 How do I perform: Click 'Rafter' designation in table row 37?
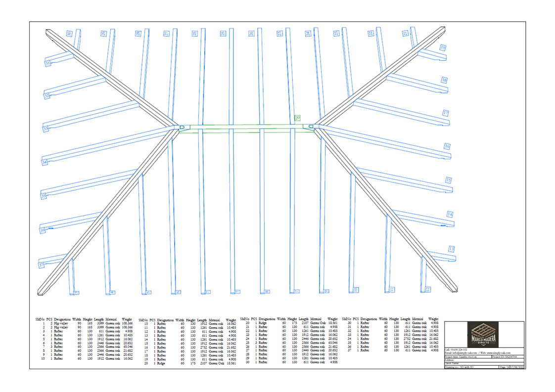365,350
